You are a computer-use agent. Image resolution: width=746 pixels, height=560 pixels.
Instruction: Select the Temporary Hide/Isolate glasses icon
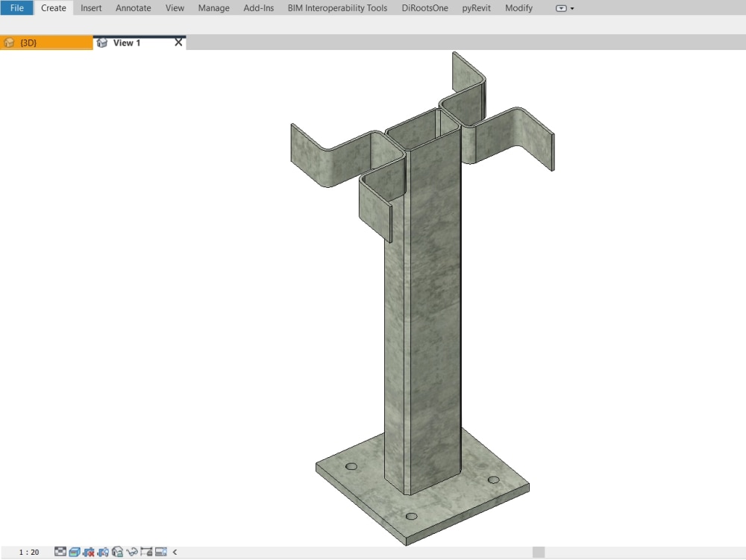(x=133, y=553)
